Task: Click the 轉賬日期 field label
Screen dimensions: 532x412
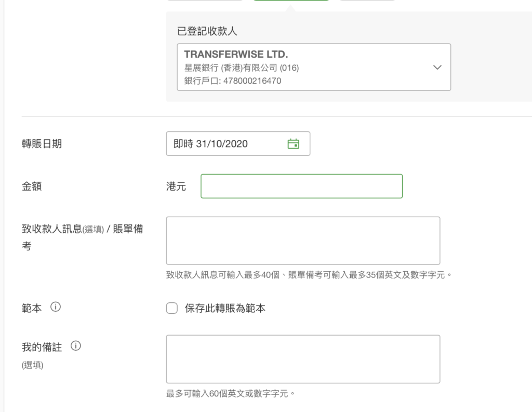Action: point(42,144)
